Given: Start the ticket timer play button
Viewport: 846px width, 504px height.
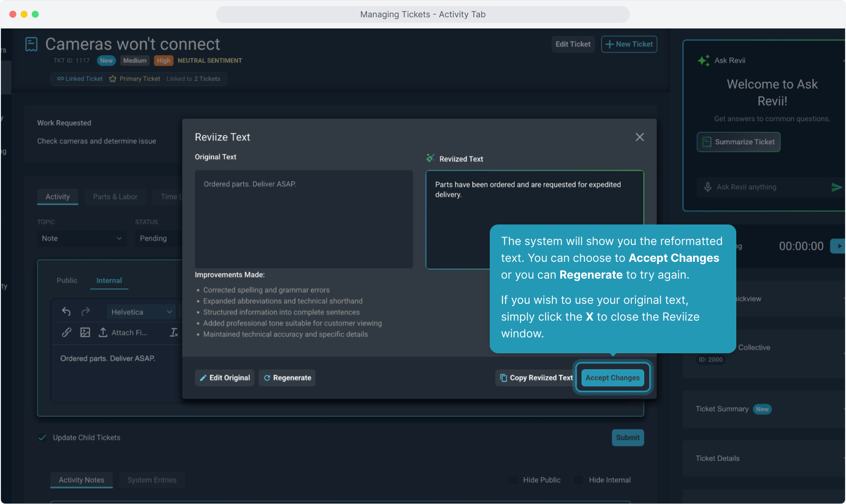Looking at the screenshot, I should coord(839,246).
